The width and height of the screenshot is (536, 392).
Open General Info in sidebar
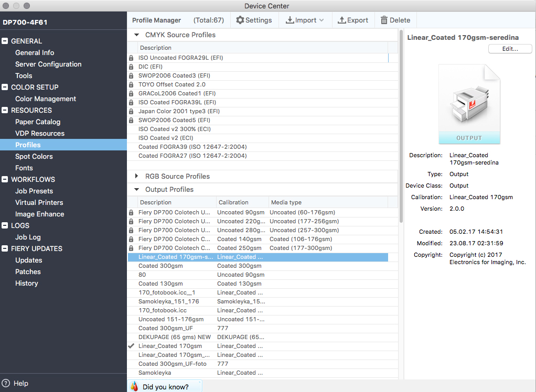pos(35,52)
